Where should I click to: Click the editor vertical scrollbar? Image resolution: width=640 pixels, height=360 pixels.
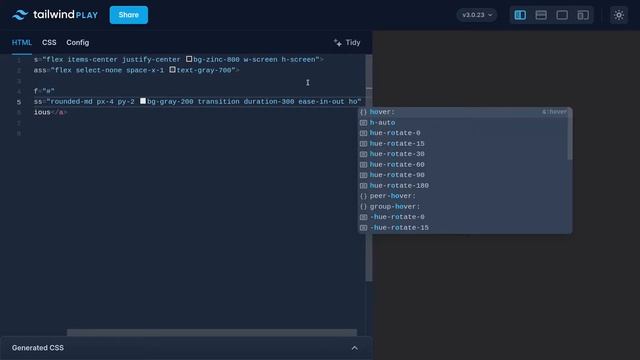(369, 168)
